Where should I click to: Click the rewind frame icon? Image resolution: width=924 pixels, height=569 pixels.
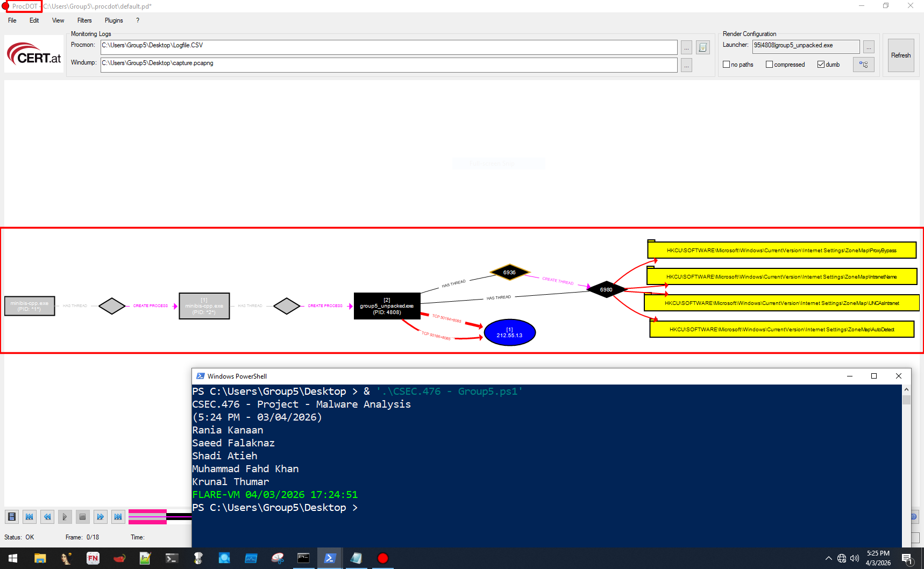pyautogui.click(x=47, y=516)
